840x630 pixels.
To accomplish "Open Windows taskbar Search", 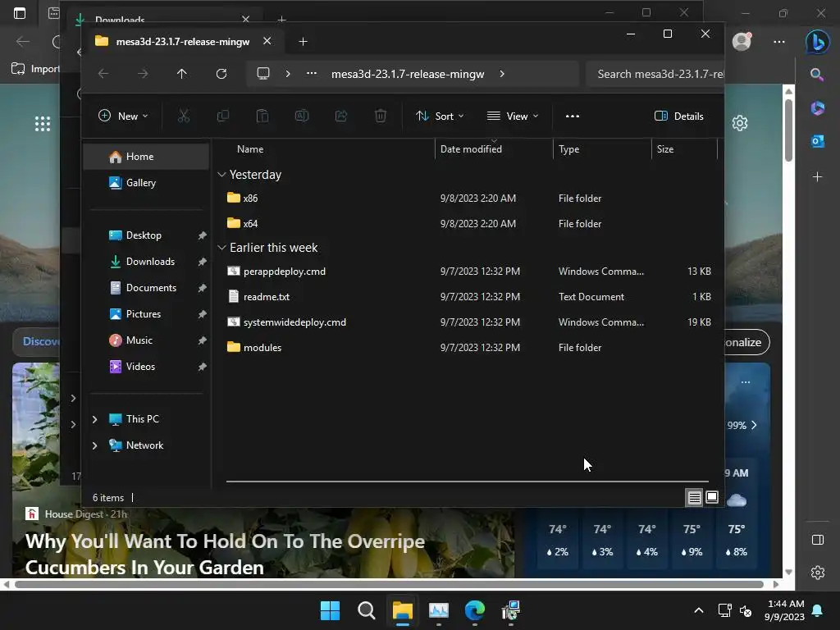I will (367, 610).
